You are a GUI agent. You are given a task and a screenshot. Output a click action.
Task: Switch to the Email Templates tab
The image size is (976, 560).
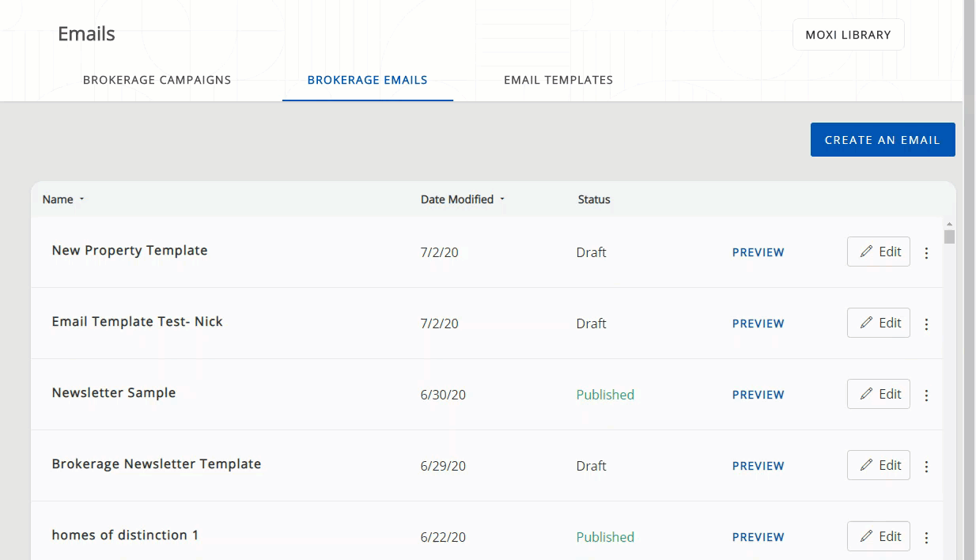pyautogui.click(x=558, y=80)
